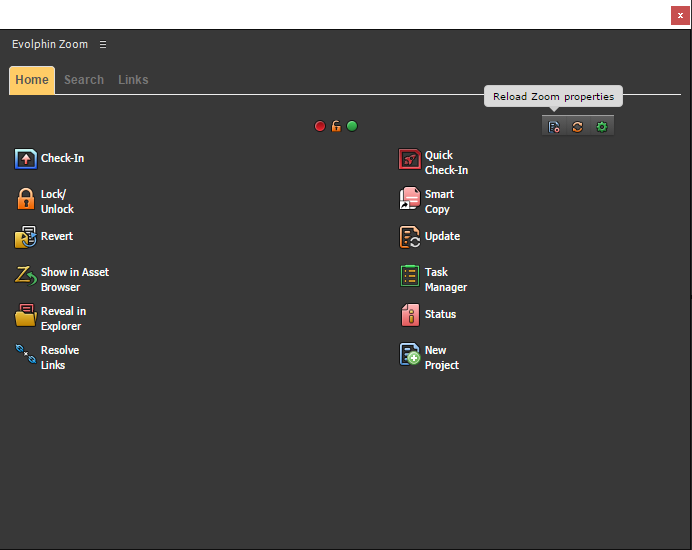Click the Status info icon
The height and width of the screenshot is (550, 692).
(410, 315)
